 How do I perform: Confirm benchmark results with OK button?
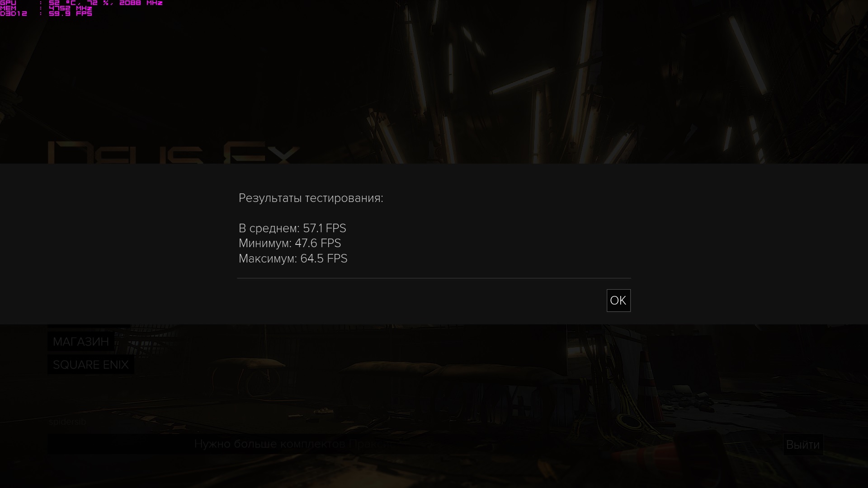(x=618, y=300)
